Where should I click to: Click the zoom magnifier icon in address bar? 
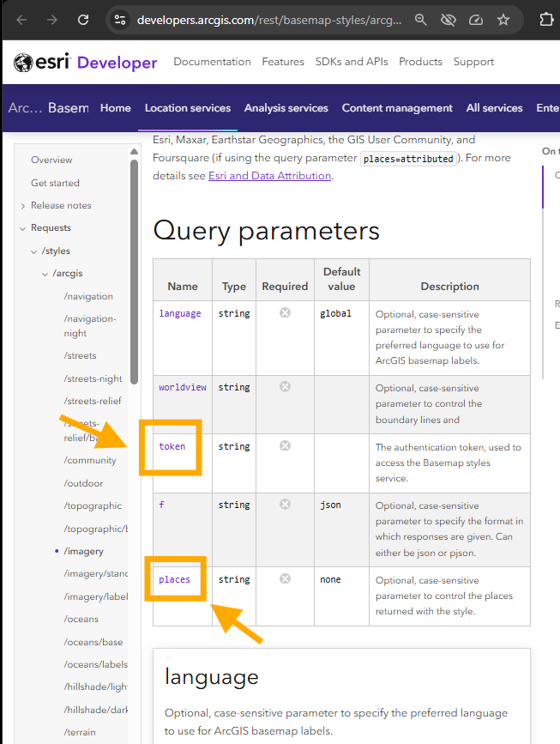click(420, 20)
